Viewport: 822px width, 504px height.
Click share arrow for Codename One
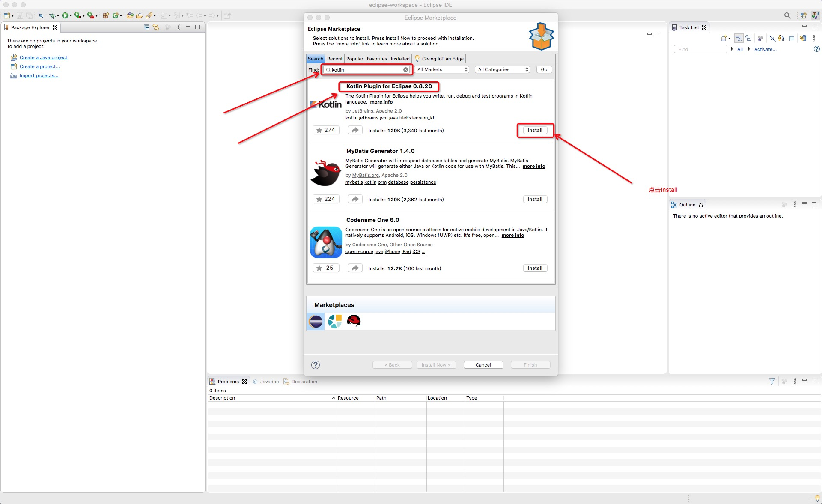pos(355,268)
